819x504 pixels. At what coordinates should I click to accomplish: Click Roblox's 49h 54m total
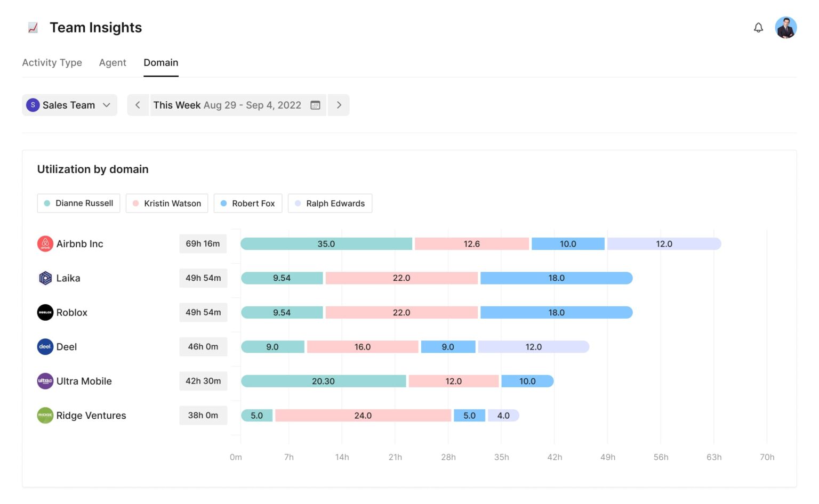pyautogui.click(x=203, y=312)
